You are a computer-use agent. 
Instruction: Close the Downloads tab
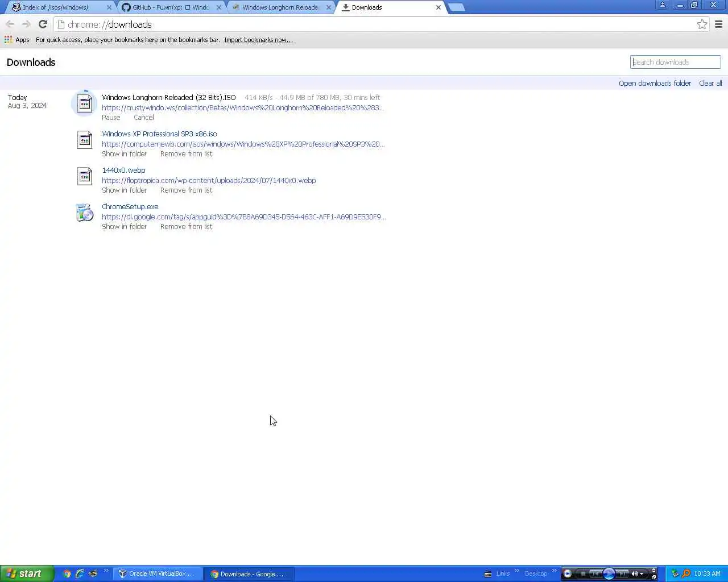[x=439, y=7]
